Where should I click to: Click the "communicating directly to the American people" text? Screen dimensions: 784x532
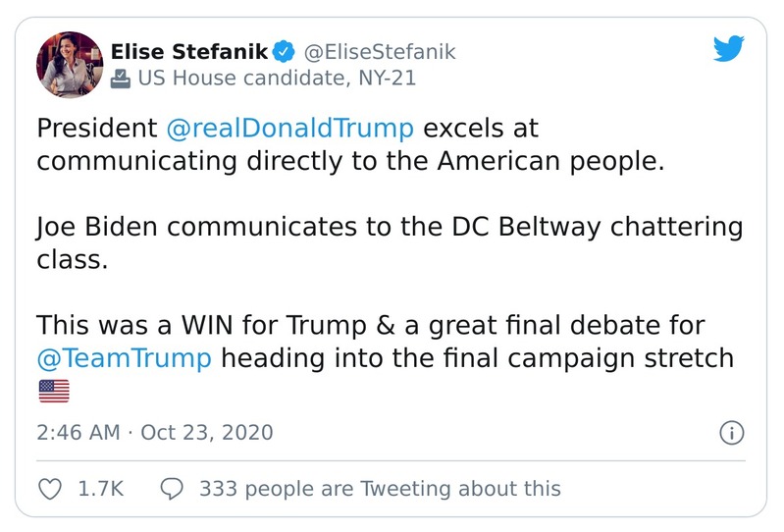tap(350, 162)
